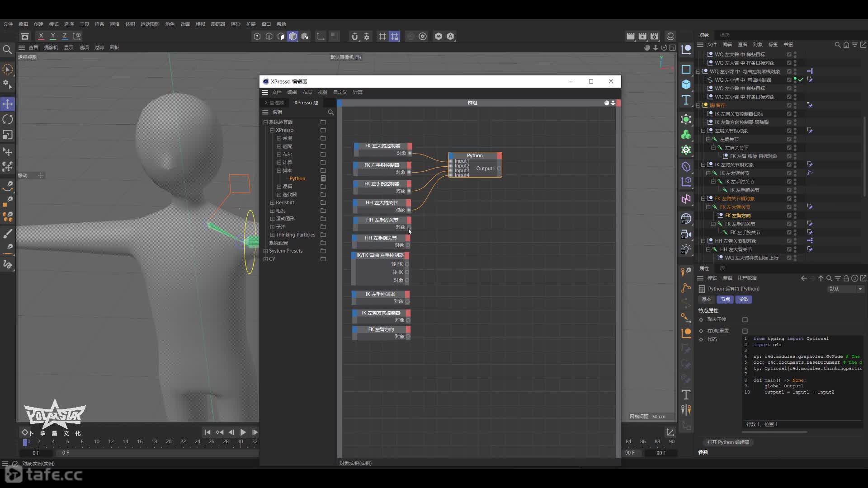Add a Text spline object from palette
868x488 pixels.
[686, 100]
